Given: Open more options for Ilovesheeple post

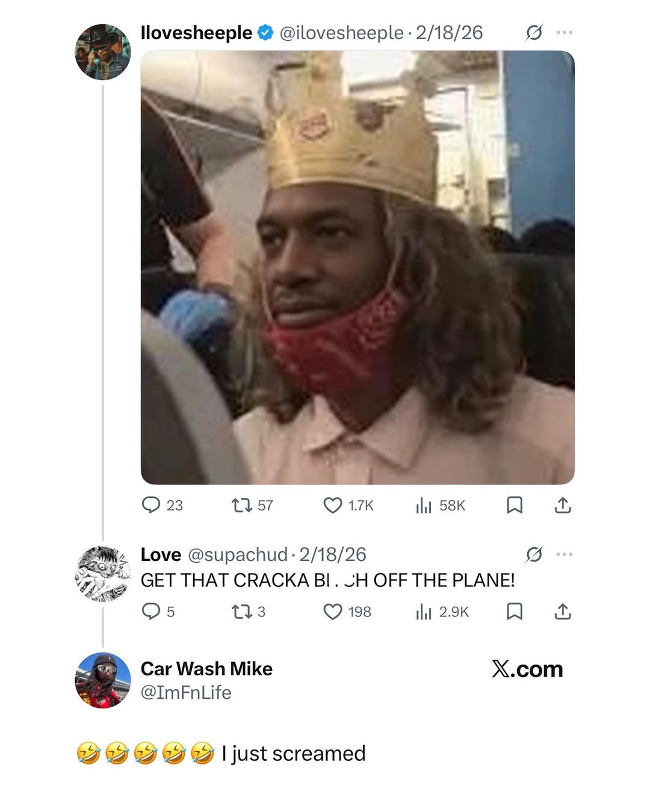Looking at the screenshot, I should coord(565,33).
